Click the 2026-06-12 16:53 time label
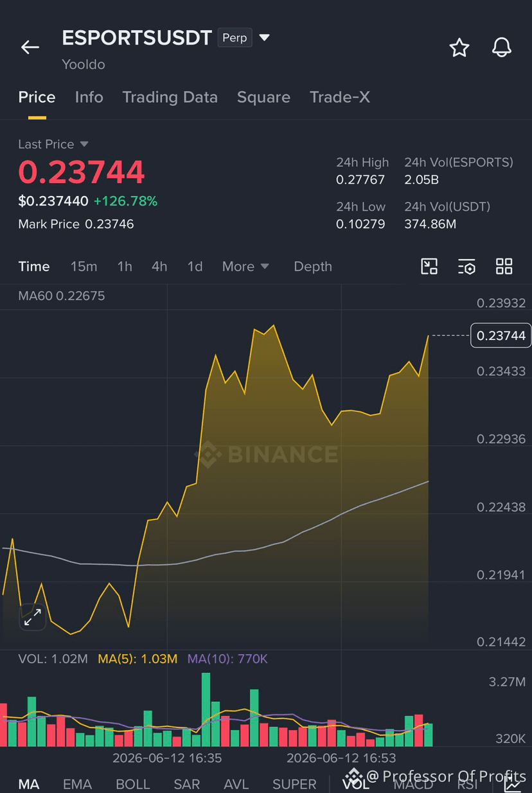This screenshot has height=793, width=532. (341, 758)
